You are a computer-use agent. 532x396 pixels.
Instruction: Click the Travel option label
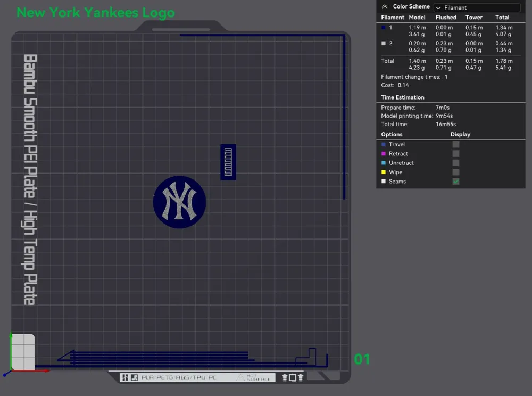pos(397,144)
